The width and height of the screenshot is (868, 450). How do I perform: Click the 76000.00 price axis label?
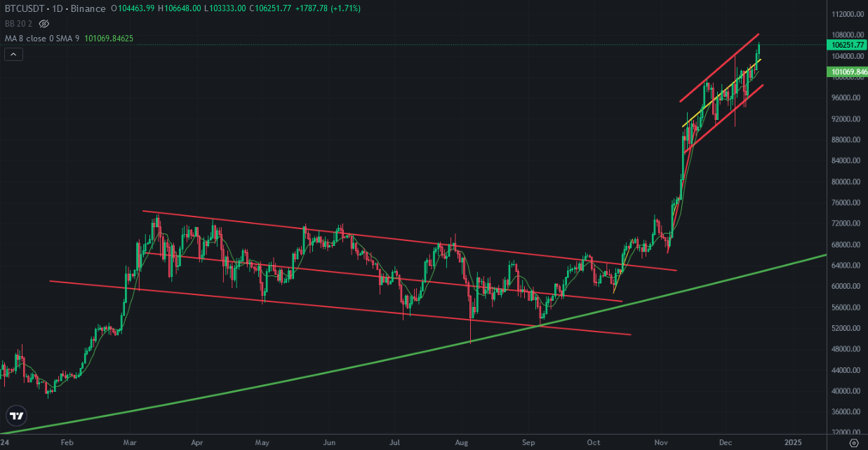pos(848,203)
